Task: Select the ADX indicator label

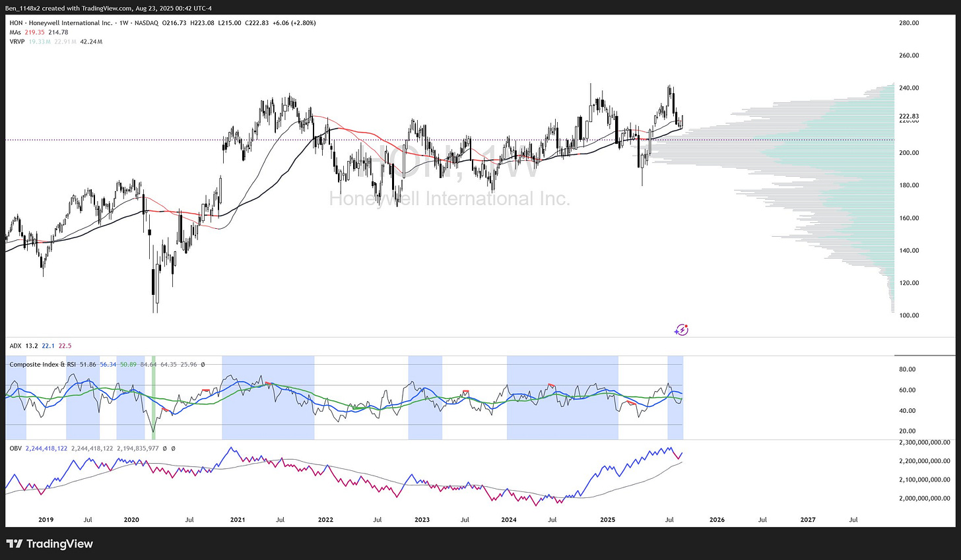Action: tap(16, 346)
